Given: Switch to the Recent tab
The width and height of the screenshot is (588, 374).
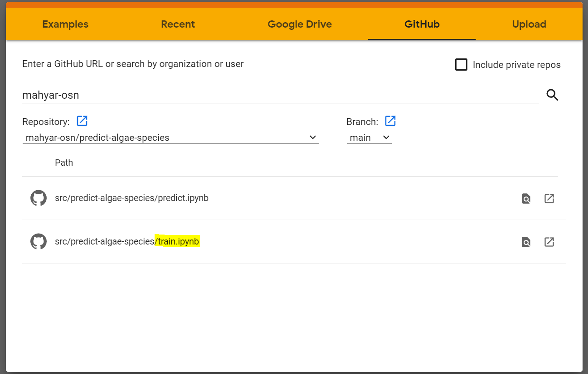Looking at the screenshot, I should [x=178, y=24].
